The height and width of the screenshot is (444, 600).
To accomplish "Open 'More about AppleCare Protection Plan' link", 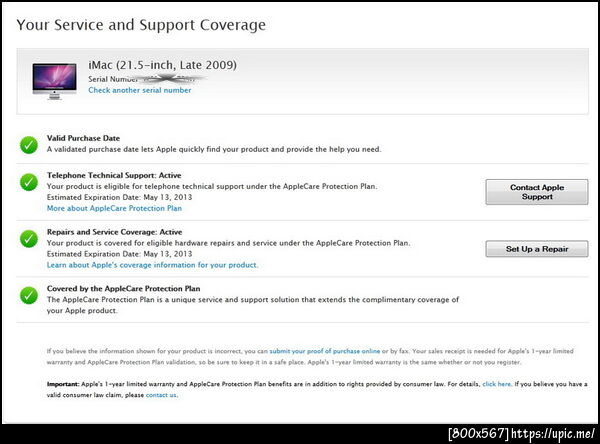I will pyautogui.click(x=114, y=208).
